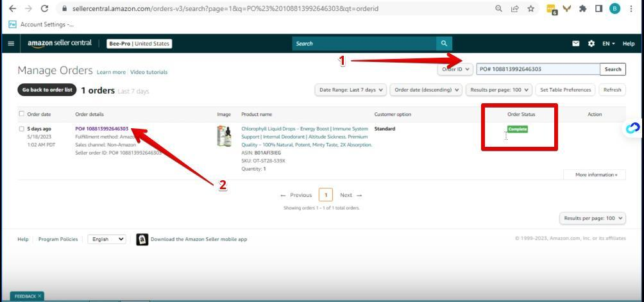Open settings with the gear icon
644x302 pixels.
pos(591,44)
